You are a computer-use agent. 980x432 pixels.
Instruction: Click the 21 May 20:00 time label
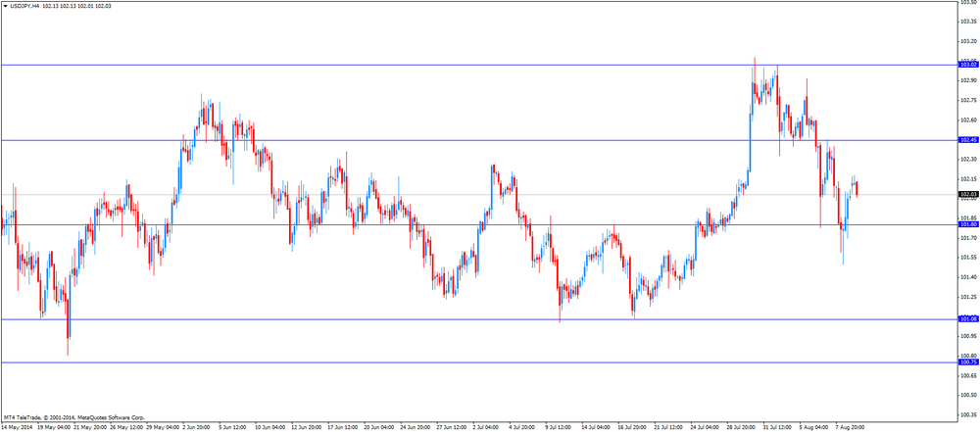click(x=89, y=428)
